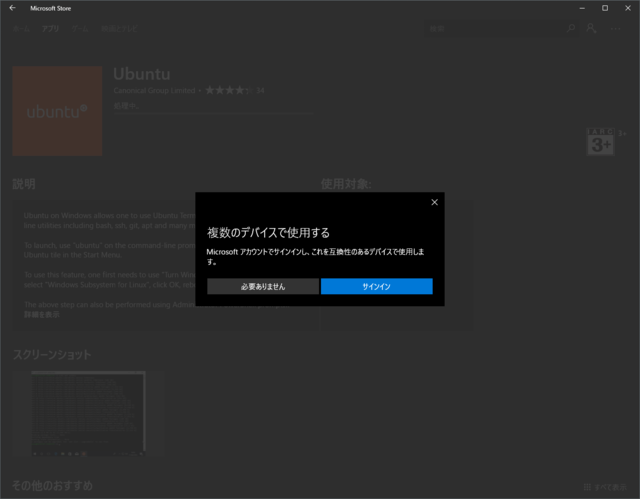Close the Microsoft Store window

click(628, 8)
